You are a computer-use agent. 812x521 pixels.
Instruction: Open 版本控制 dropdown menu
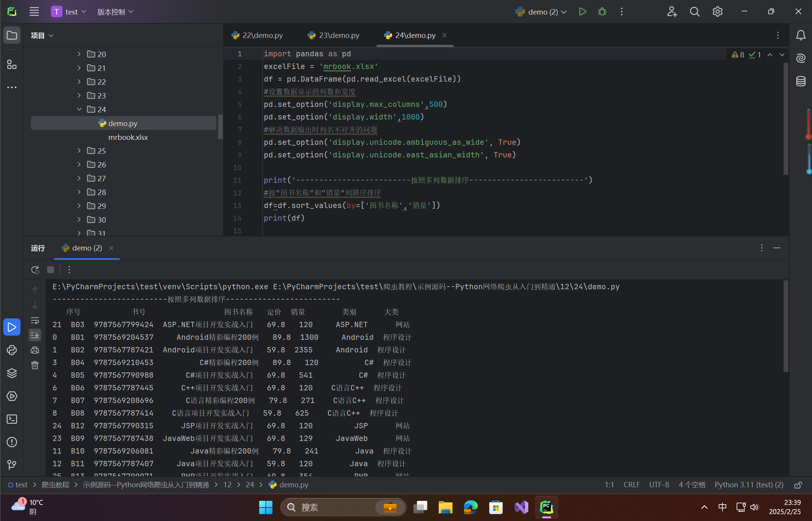[x=115, y=11]
